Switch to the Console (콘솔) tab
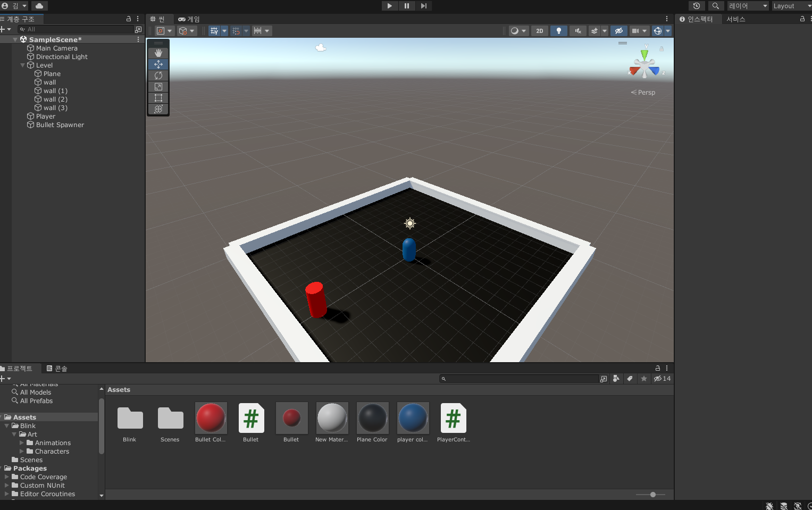The width and height of the screenshot is (812, 510). point(57,369)
